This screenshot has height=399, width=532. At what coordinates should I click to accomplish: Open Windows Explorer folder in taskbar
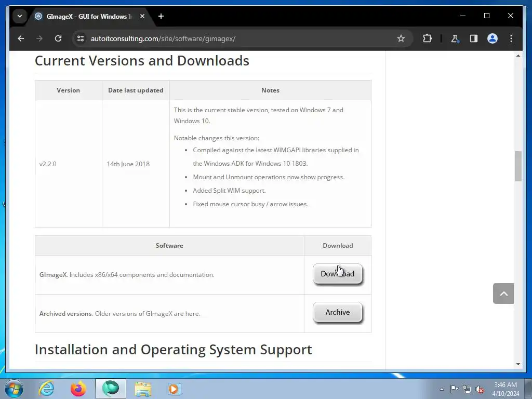tap(143, 389)
